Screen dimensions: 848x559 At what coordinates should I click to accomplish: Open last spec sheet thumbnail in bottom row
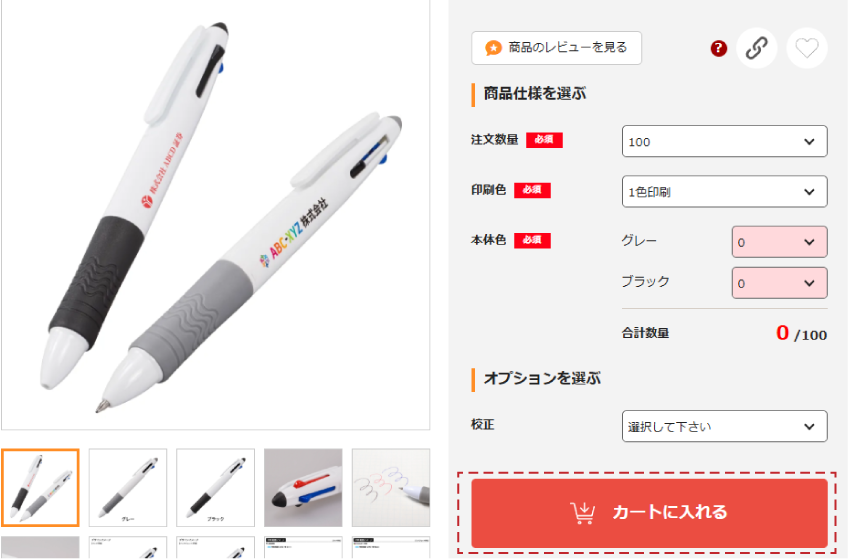[391, 547]
